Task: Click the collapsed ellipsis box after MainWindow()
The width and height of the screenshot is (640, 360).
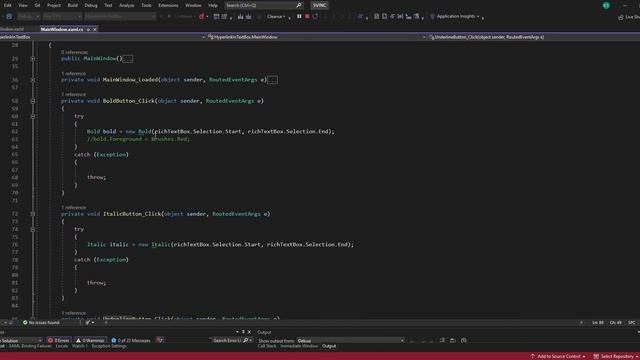Action: click(x=128, y=59)
